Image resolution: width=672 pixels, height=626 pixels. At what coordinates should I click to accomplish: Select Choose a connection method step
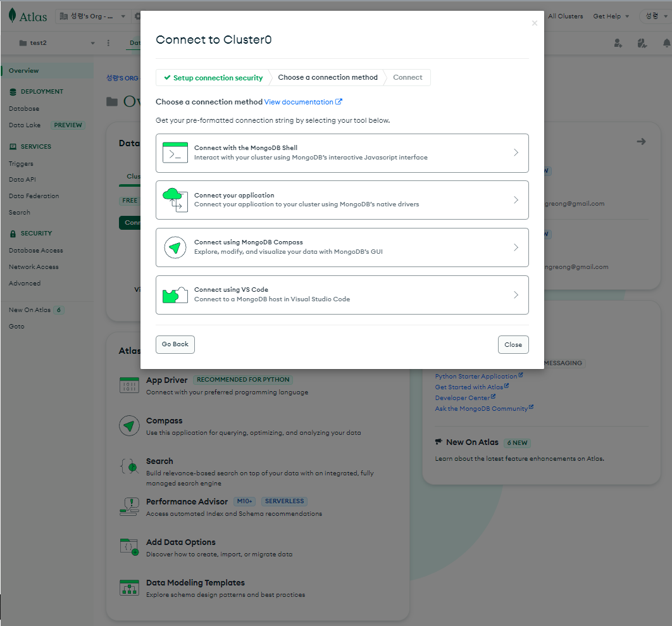(328, 78)
